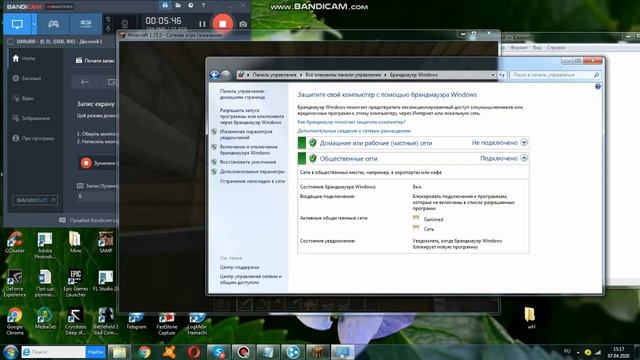This screenshot has height=360, width=640.
Task: Take a screenshot with Bandicam camera icon
Action: tap(243, 24)
